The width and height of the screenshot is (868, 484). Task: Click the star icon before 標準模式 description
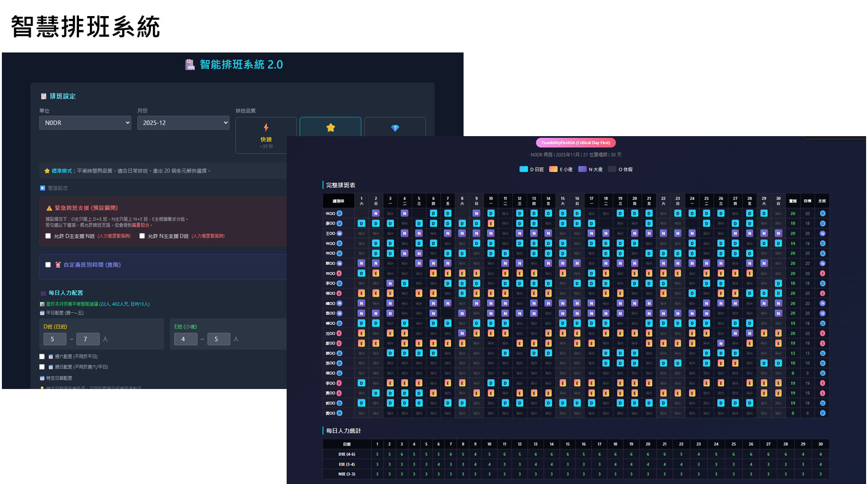click(x=47, y=171)
